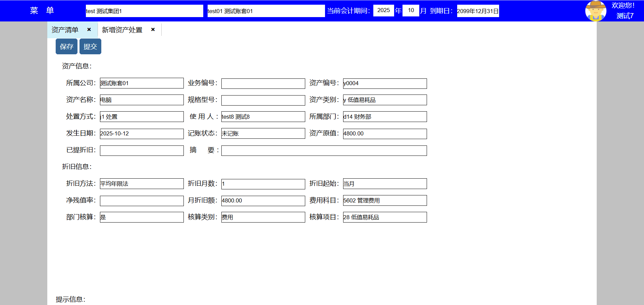This screenshot has width=644, height=305.
Task: Click the 处置方式 field showing j1 处置
Action: (142, 117)
